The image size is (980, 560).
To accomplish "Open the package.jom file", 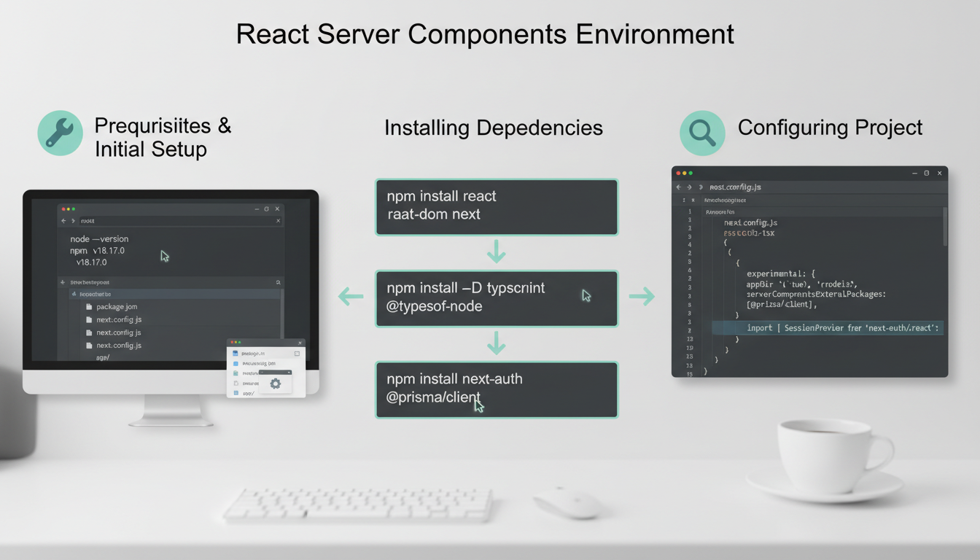I will coord(117,307).
